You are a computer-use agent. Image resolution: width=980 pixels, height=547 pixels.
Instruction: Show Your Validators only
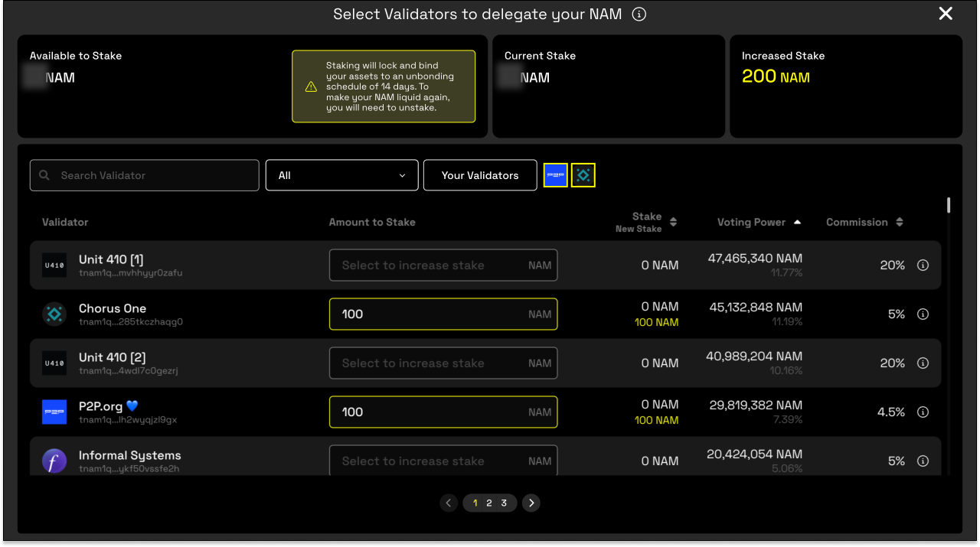pyautogui.click(x=480, y=175)
